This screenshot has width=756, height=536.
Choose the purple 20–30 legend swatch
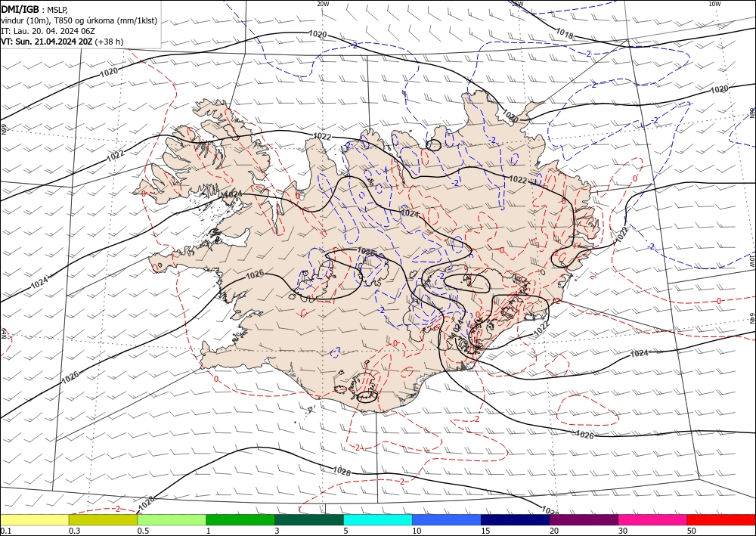[584, 519]
